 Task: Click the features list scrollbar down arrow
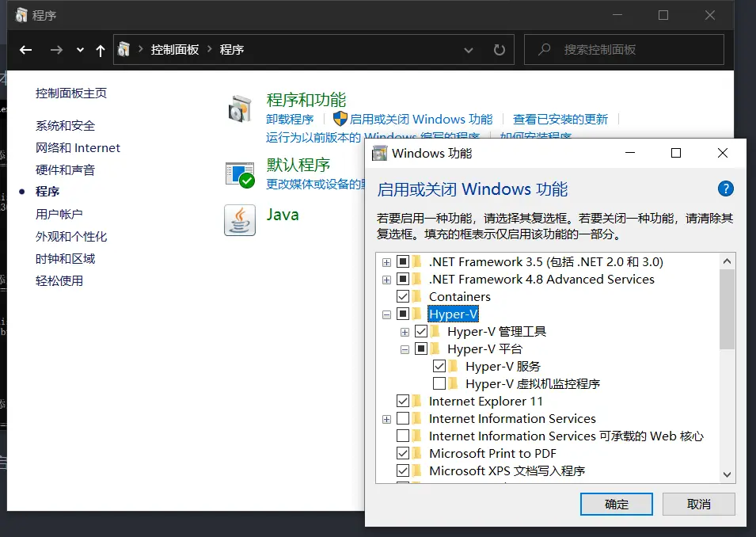click(727, 474)
